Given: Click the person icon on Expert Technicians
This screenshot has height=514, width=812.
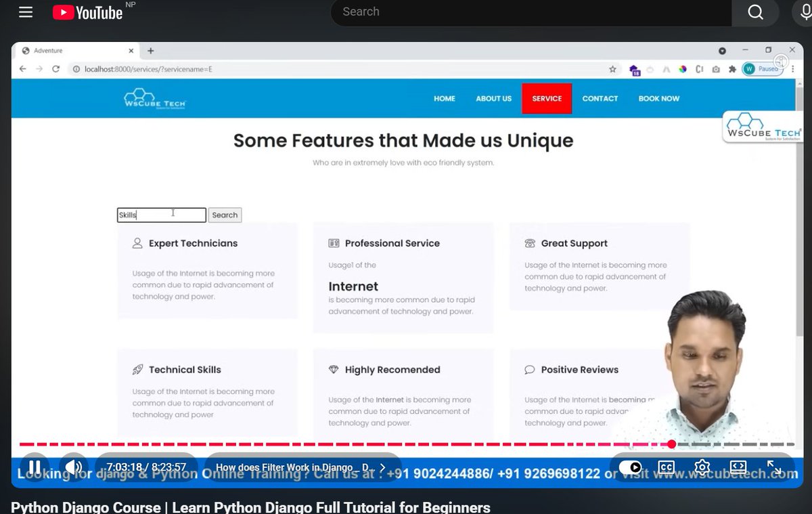Looking at the screenshot, I should coord(137,243).
